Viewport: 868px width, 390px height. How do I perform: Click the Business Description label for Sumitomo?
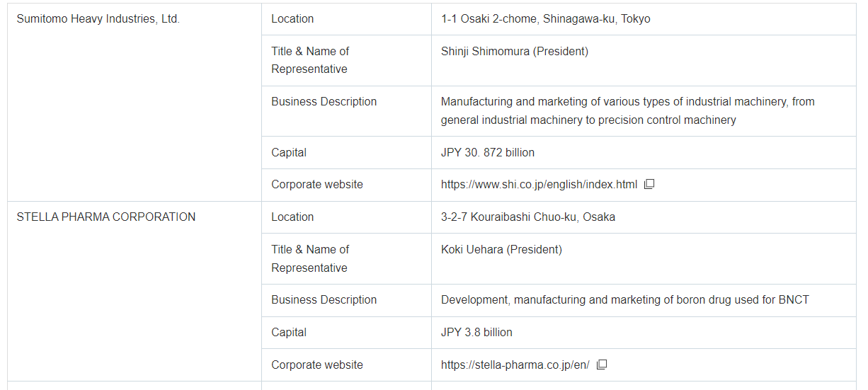tap(324, 102)
